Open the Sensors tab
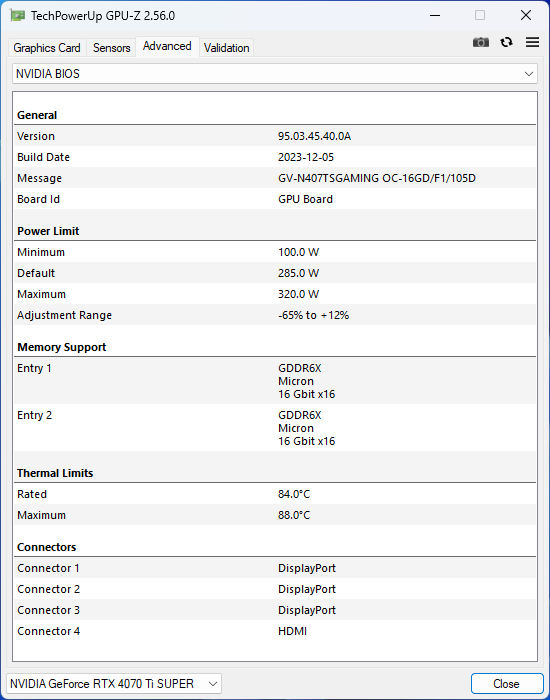The height and width of the screenshot is (700, 550). pos(112,48)
